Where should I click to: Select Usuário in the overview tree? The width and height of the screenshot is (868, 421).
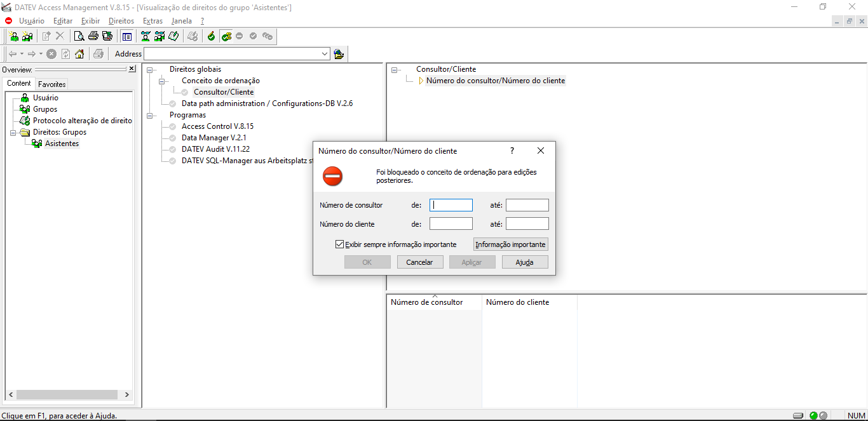(x=46, y=98)
